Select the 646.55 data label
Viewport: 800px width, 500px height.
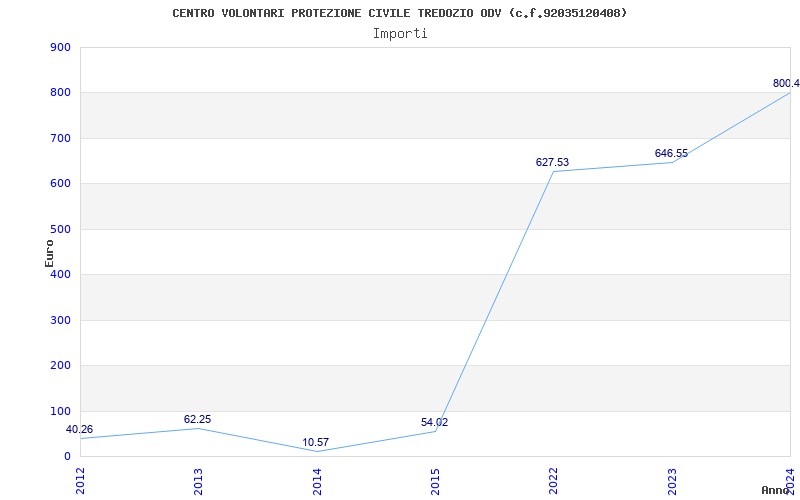[x=671, y=154]
